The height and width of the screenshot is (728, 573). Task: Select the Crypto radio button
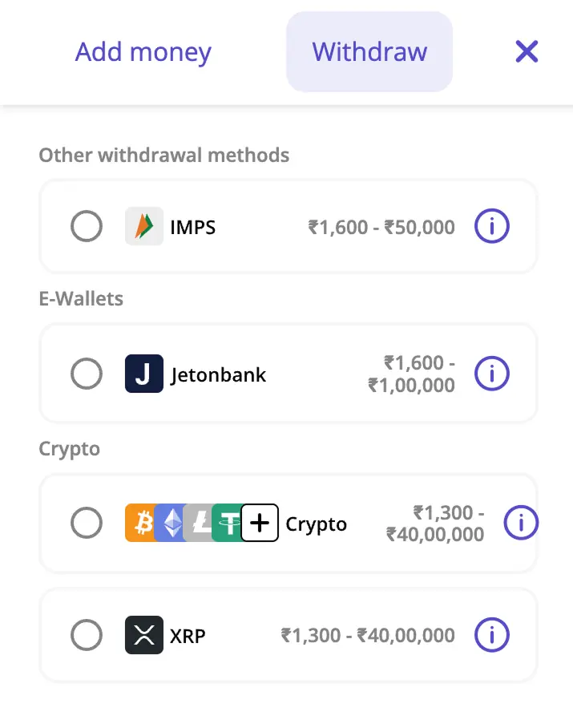pos(87,523)
